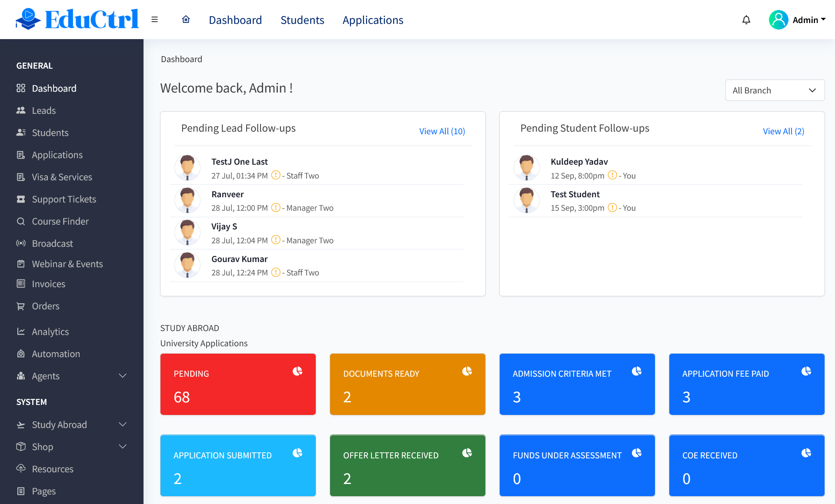Click the home icon in the top navigation
The width and height of the screenshot is (835, 504).
tap(186, 20)
